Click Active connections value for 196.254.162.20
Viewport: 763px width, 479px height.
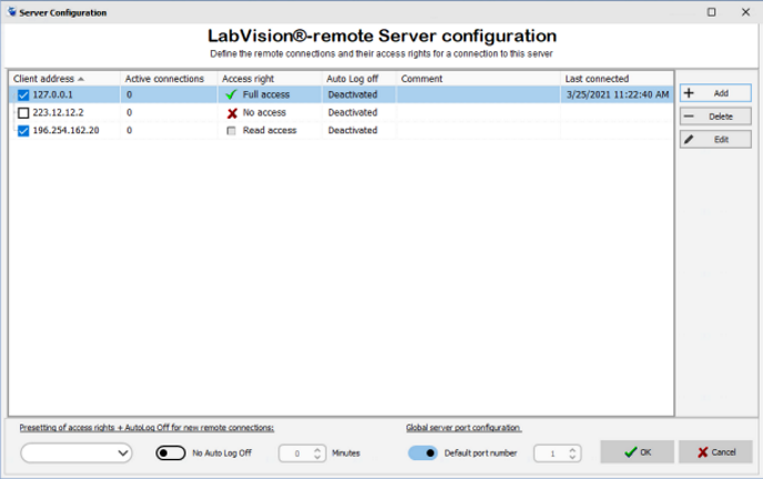pos(129,130)
